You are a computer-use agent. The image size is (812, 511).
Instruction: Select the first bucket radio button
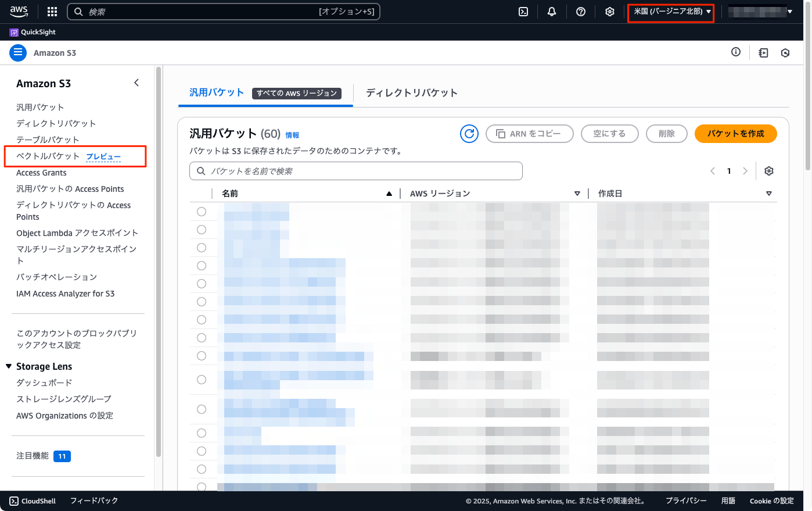[x=202, y=212]
